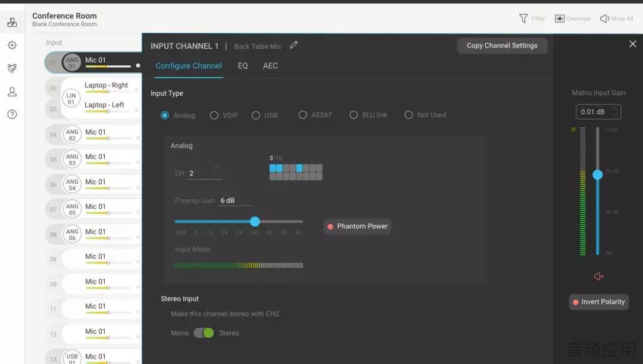Select the LIN 01 channel badge
Viewport: 643px width, 364px height.
pos(71,98)
